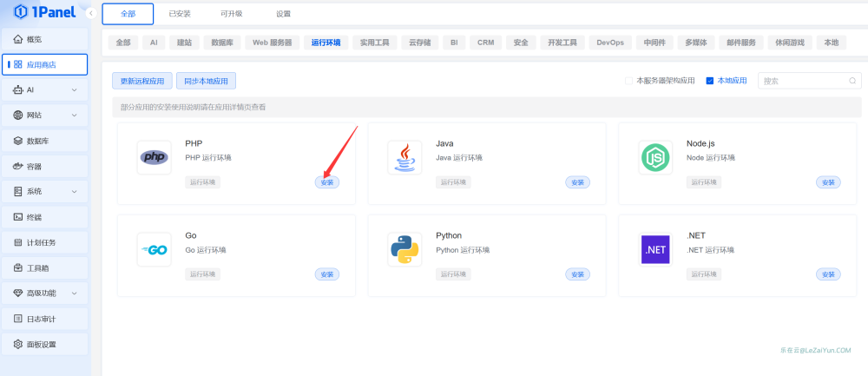This screenshot has width=868, height=376.
Task: Collapse the sidebar with the arrow button
Action: pos(91,13)
